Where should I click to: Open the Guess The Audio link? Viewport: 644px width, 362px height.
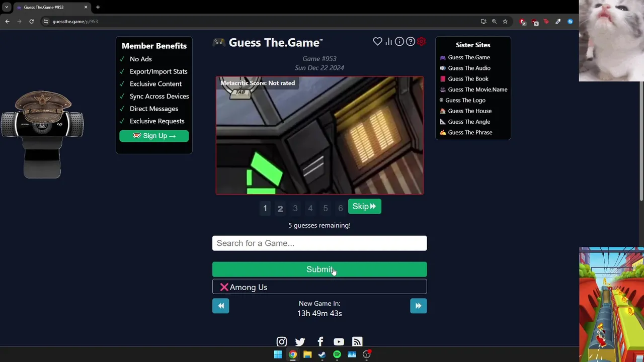coord(468,68)
